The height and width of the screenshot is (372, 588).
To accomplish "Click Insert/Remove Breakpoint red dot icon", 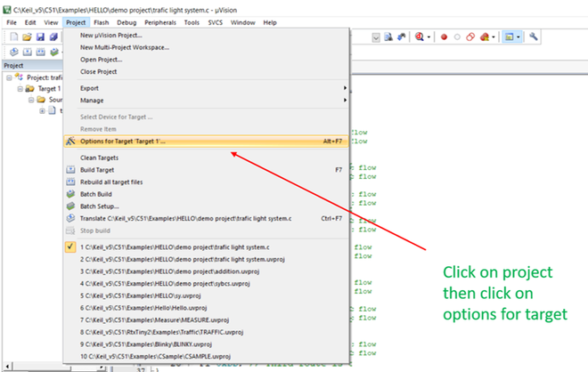I will click(x=444, y=37).
